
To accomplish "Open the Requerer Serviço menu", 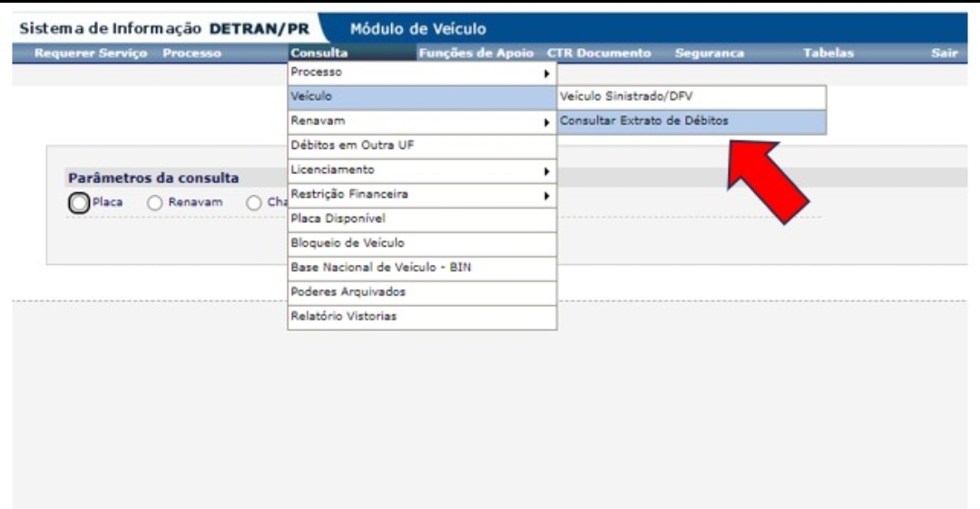I will (91, 54).
